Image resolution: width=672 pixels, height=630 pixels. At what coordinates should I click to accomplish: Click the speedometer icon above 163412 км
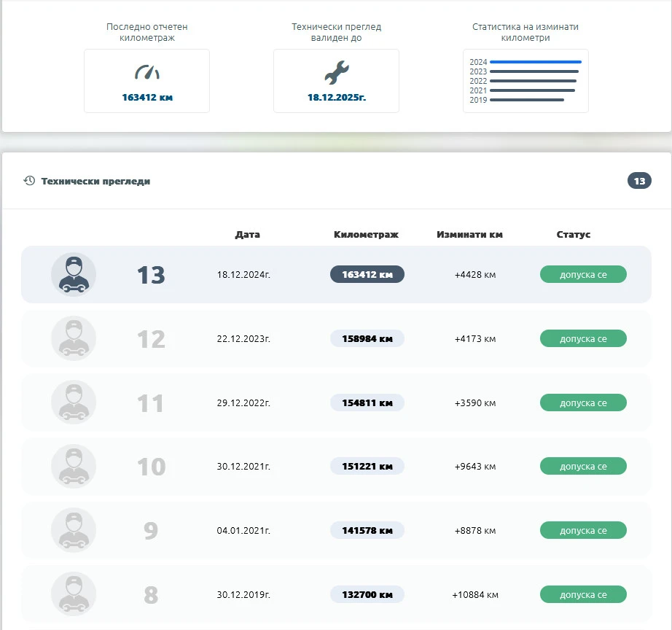pos(146,73)
